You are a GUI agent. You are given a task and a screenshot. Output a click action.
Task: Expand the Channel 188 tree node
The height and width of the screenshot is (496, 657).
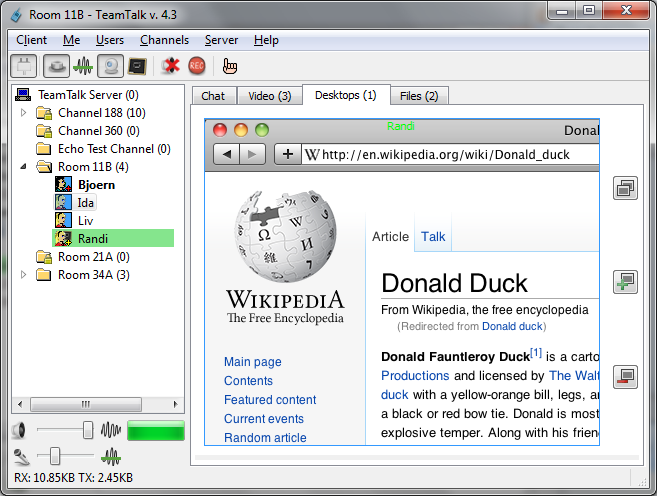pyautogui.click(x=25, y=113)
